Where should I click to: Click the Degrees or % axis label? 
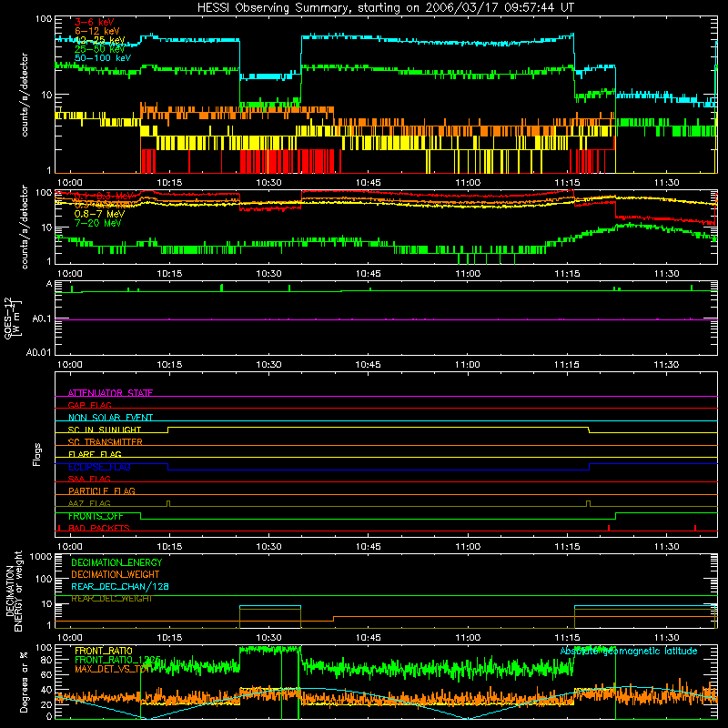pos(24,682)
